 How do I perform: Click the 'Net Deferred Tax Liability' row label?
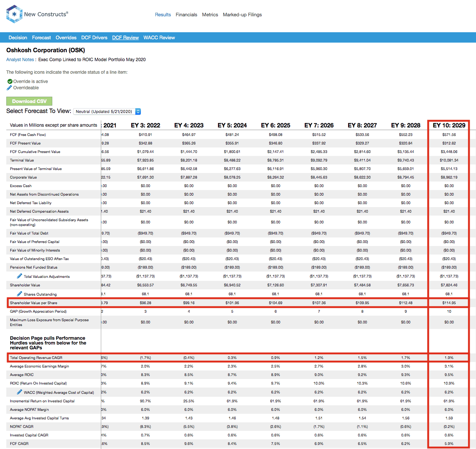coord(31,203)
